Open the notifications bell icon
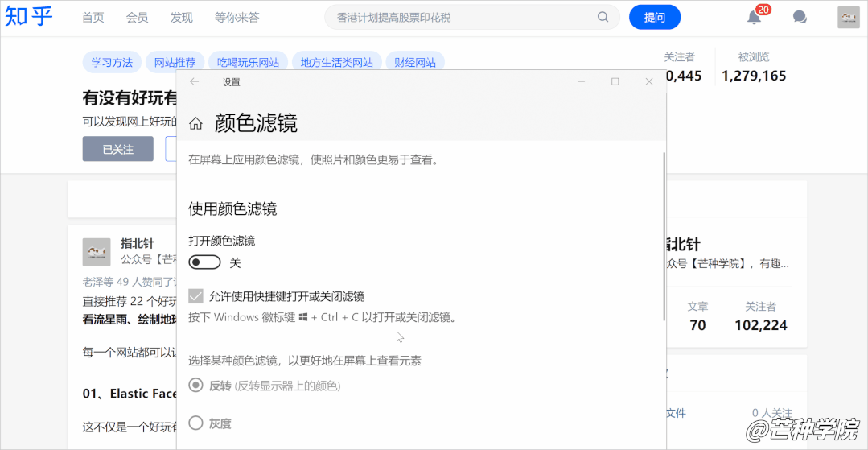This screenshot has height=450, width=868. (754, 17)
